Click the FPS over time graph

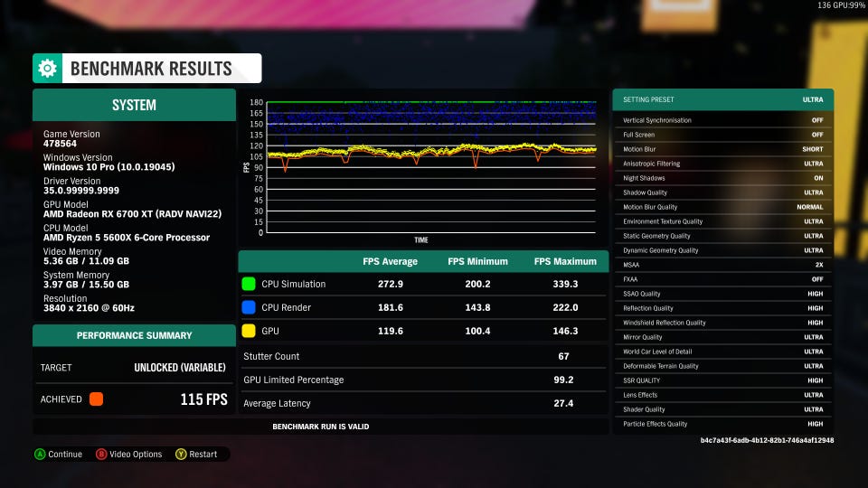(x=430, y=167)
